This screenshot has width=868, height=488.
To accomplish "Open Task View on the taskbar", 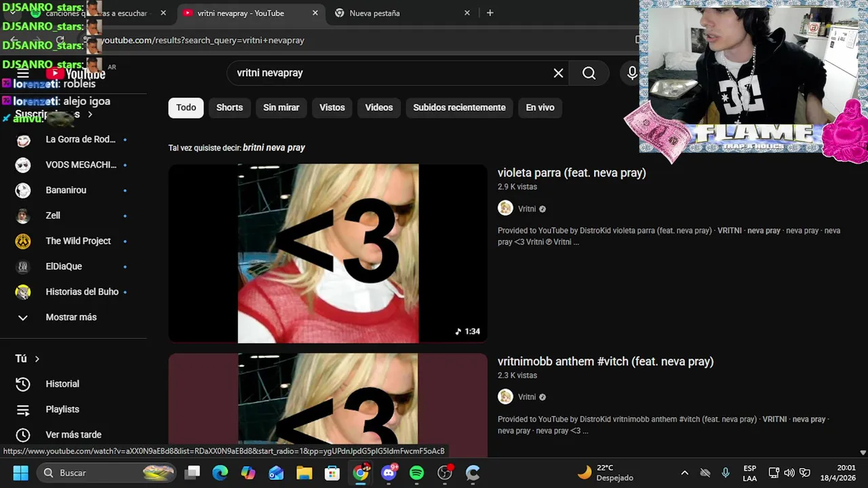I will point(193,472).
